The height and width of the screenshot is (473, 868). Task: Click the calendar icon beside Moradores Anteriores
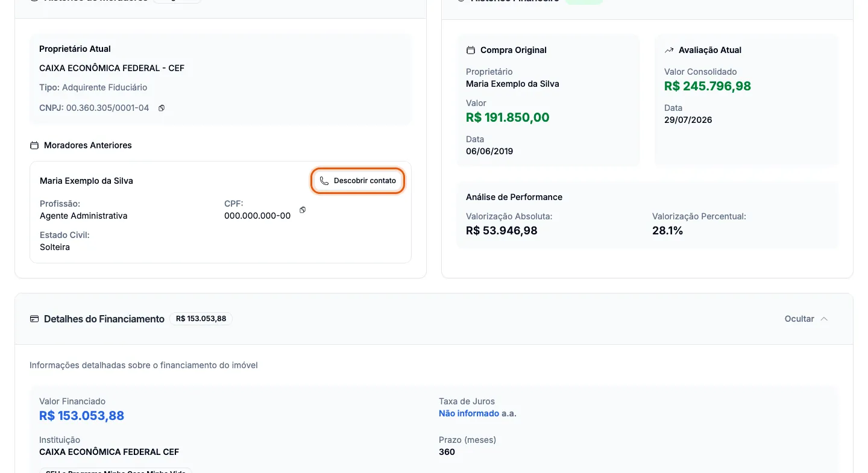click(34, 145)
